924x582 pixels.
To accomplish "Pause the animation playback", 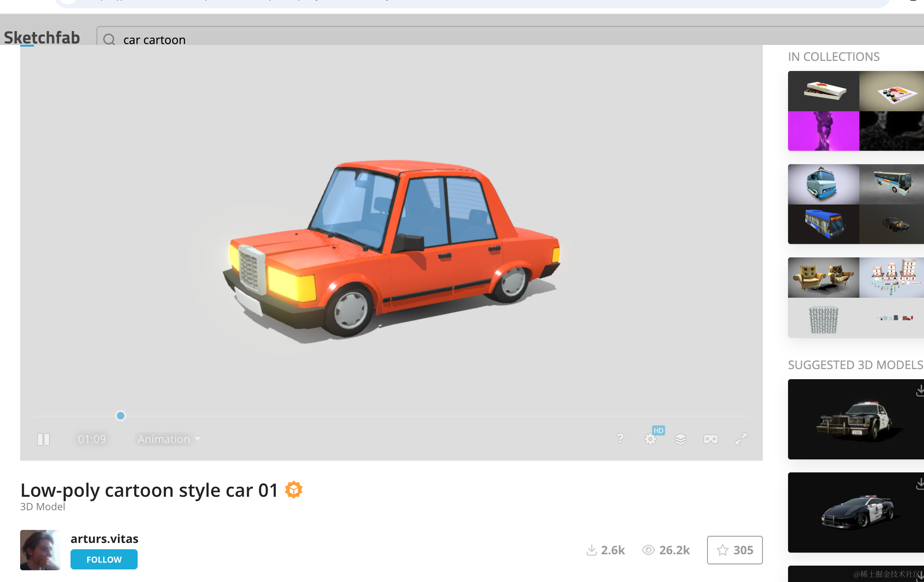I will click(x=43, y=439).
